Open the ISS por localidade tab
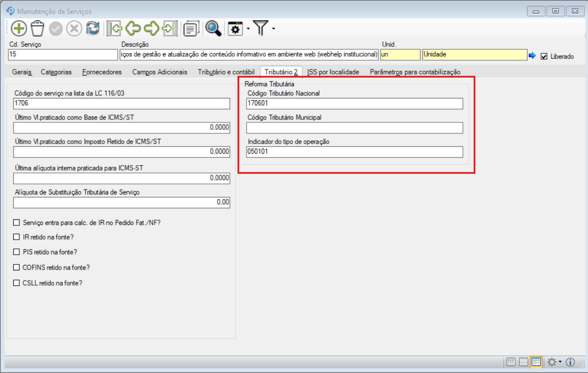 tap(333, 72)
